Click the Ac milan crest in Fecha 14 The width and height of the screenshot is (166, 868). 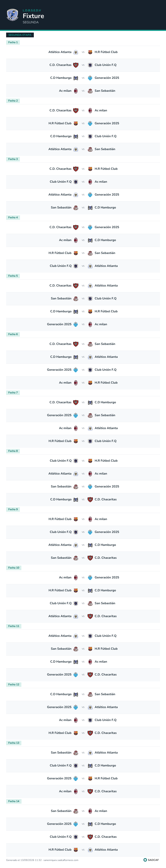click(x=90, y=811)
